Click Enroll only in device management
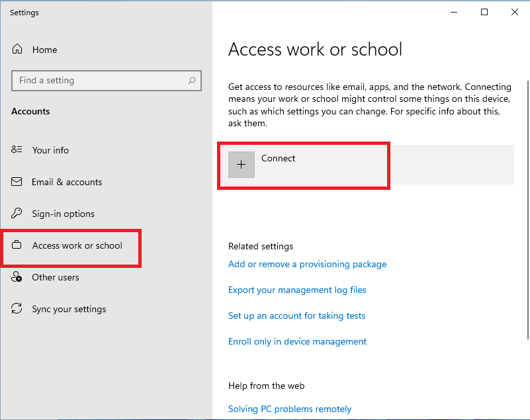 tap(297, 341)
